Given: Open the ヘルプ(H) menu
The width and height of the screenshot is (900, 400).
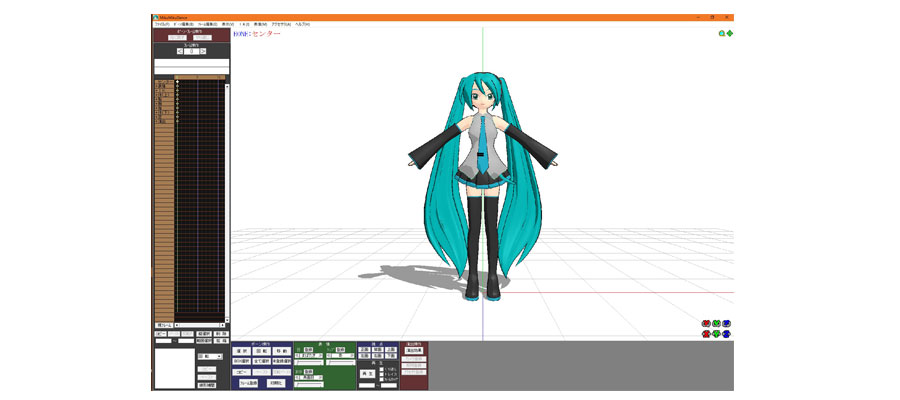Looking at the screenshot, I should (302, 24).
